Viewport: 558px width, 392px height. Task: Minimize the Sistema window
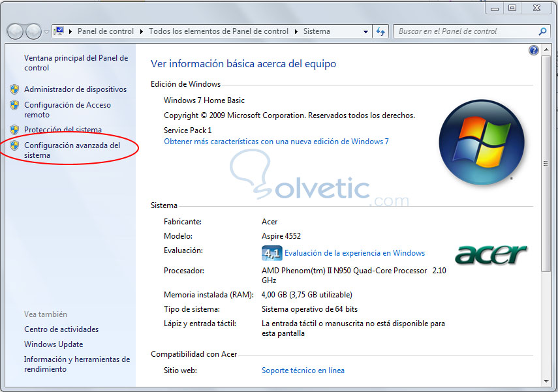click(495, 8)
